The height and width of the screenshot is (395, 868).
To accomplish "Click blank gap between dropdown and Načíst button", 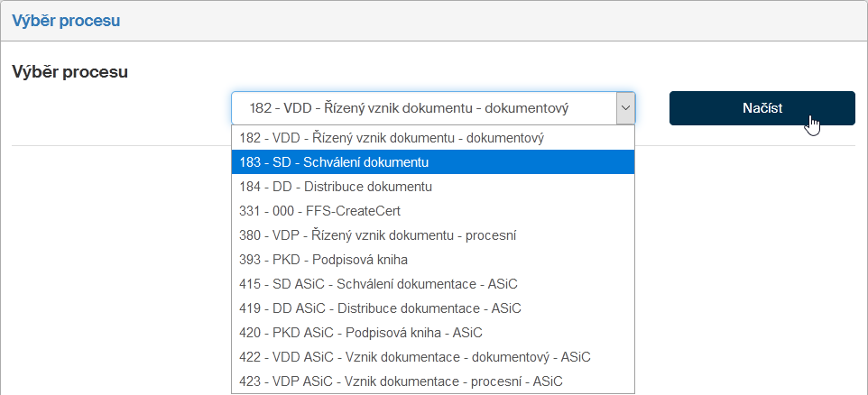I will 652,108.
